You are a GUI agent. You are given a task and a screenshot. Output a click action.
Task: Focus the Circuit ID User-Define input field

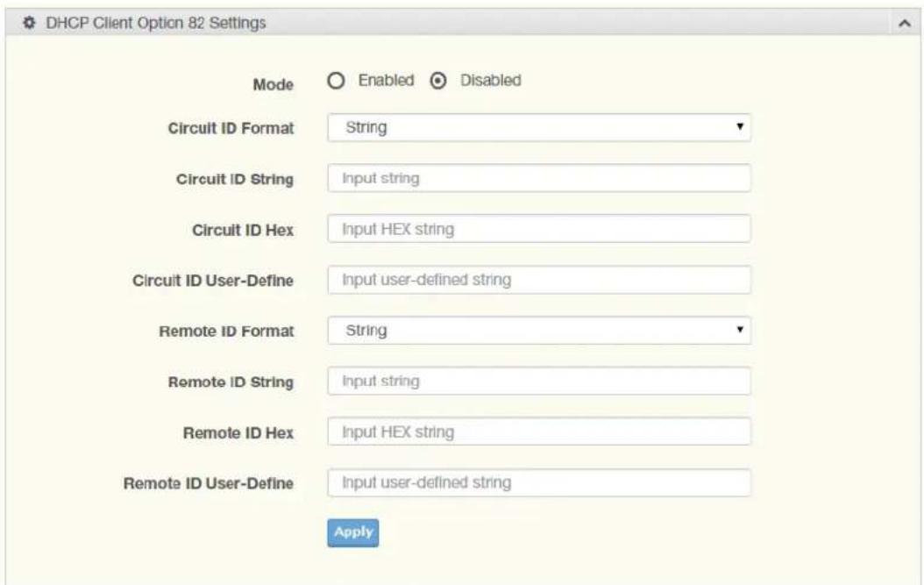[x=539, y=280]
